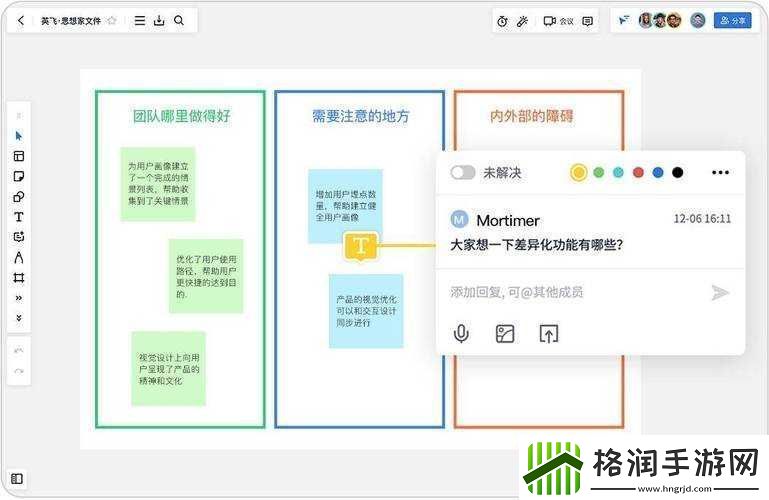Collapse toolbar with double down chevron

click(19, 318)
